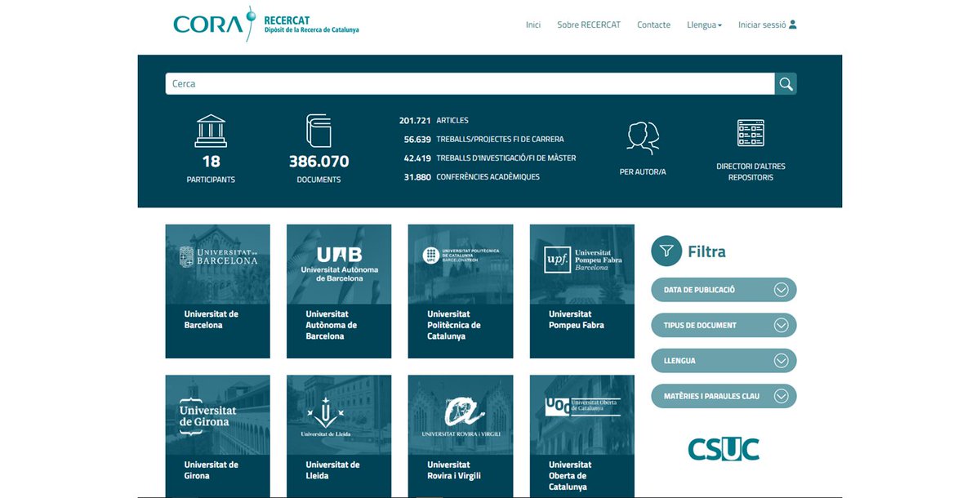Click the UPF Pompeu Fabra logo image
This screenshot has height=498, width=980.
[x=582, y=264]
